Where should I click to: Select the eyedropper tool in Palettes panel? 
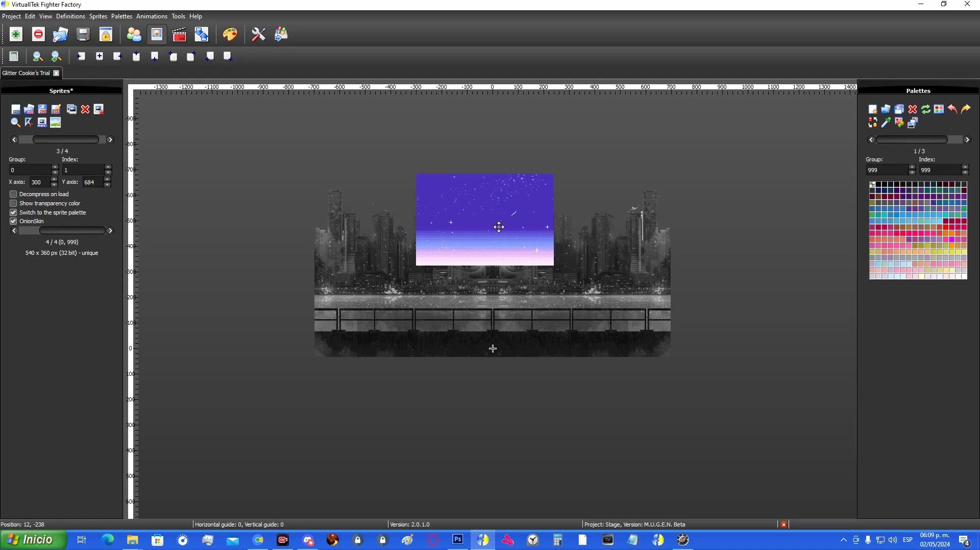886,123
